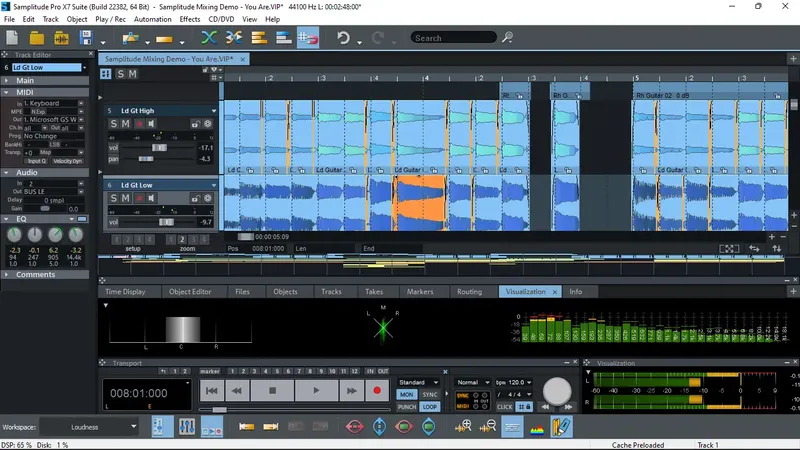Click the pencil marker icon in bottom toolbar
800x450 pixels.
561,427
